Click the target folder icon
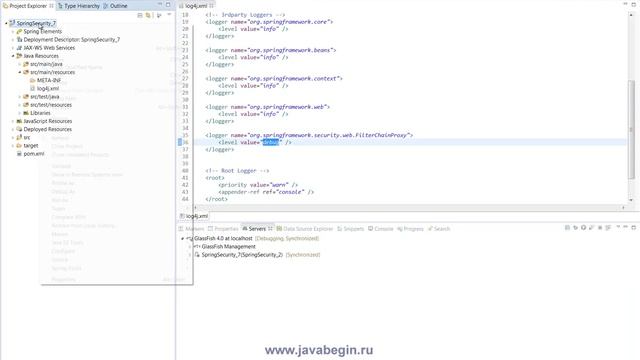This screenshot has width=640, height=360. [x=19, y=146]
